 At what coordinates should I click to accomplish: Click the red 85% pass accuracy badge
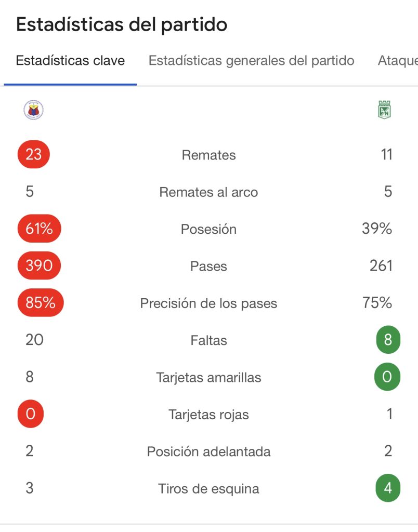tap(41, 303)
